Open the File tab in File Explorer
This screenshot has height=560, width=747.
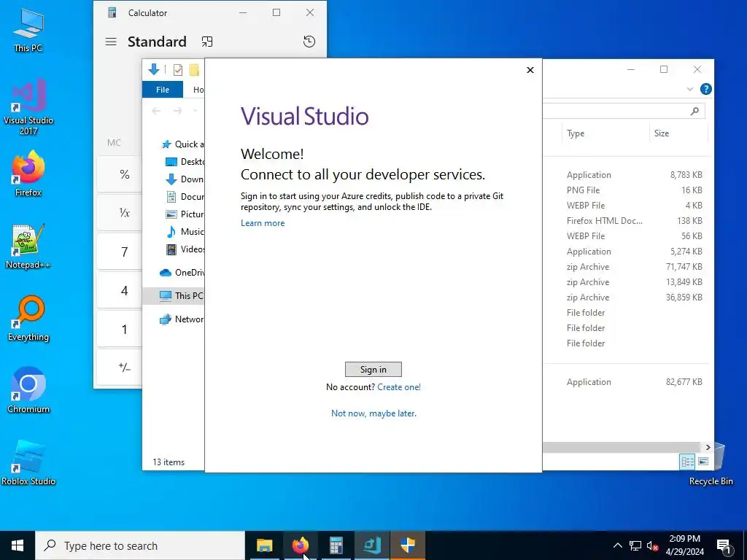pyautogui.click(x=163, y=90)
